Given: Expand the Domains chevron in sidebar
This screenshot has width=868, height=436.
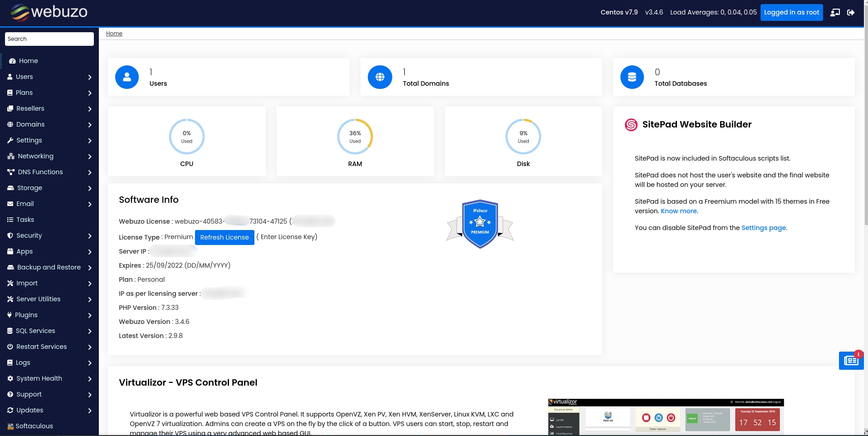Looking at the screenshot, I should 89,125.
